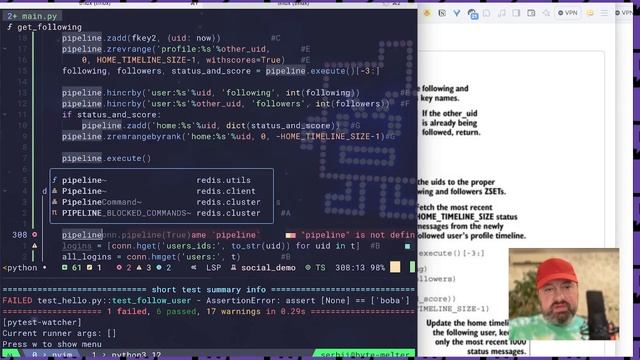Screen dimensions: 640x360
Task: Click the Current runner args line
Action: click(59, 333)
